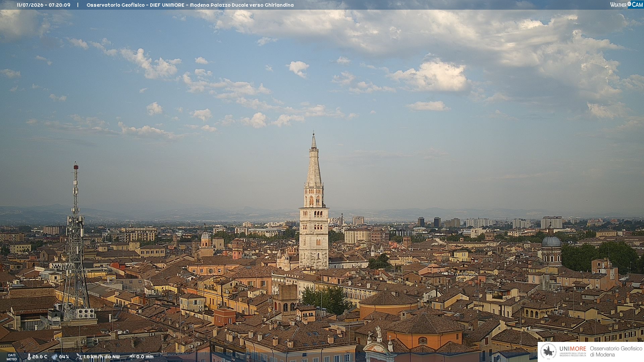Viewport: 644px width, 362px height.
Task: Click the 0.0 mm rainfall reading
Action: 145,357
